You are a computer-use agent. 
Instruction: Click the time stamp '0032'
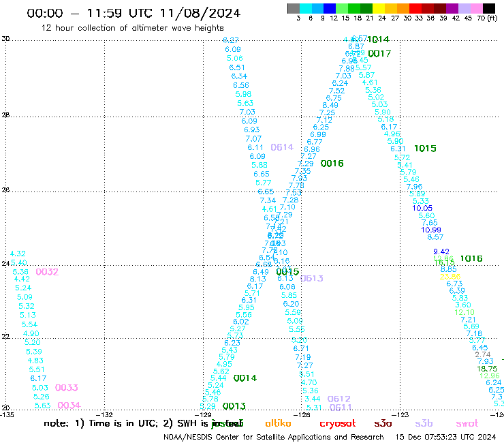pos(47,272)
